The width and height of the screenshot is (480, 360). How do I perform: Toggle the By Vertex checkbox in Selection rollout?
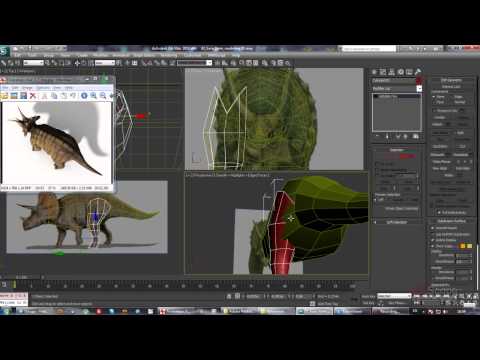coord(377,164)
